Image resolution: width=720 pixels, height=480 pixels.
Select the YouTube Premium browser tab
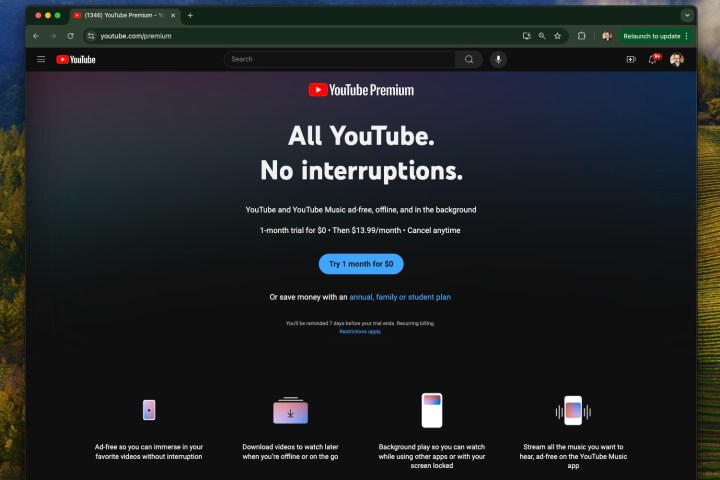(122, 15)
